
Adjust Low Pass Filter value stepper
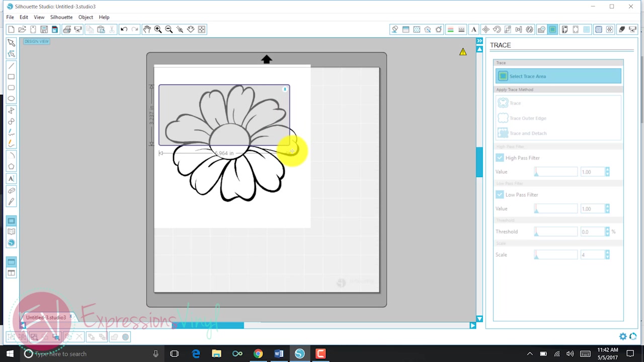click(x=607, y=209)
